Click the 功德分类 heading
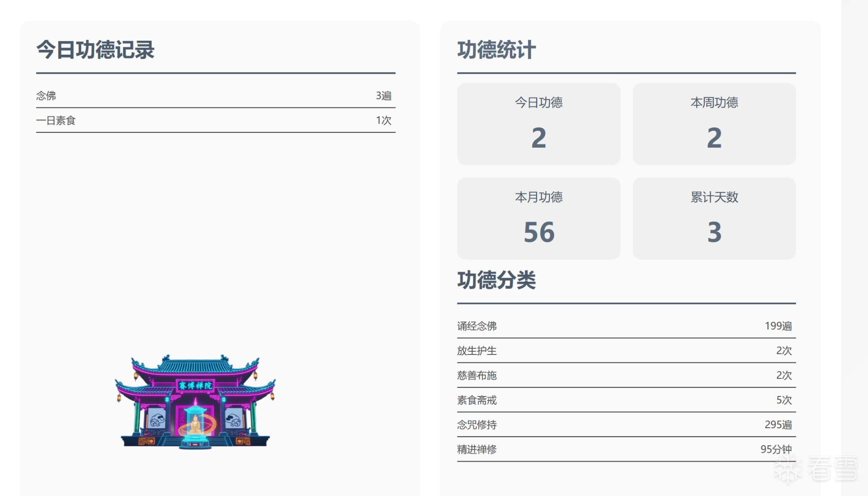The height and width of the screenshot is (496, 868). [496, 280]
